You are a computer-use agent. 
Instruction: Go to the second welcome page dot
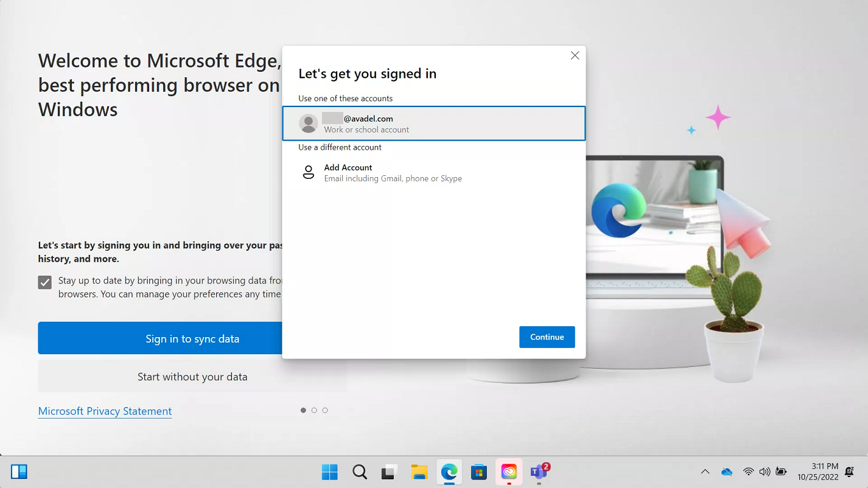click(314, 410)
